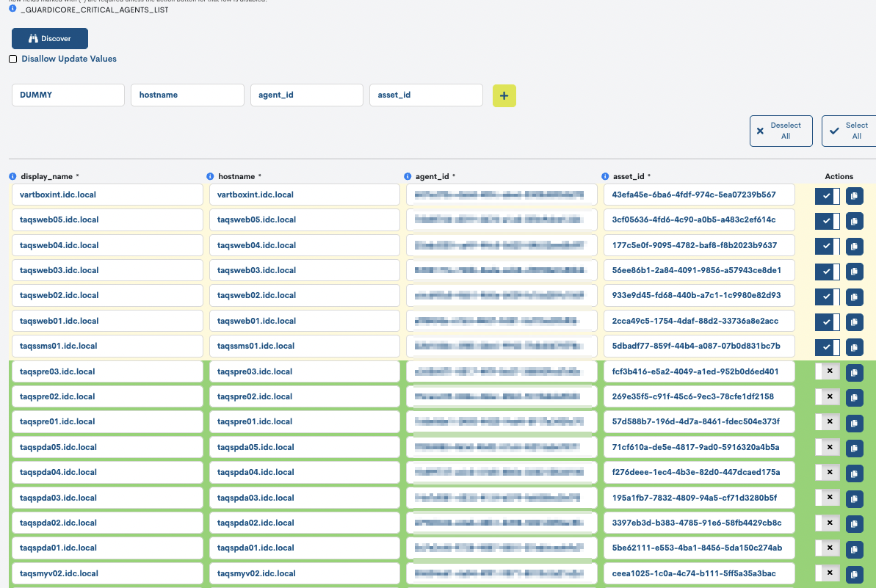Click copy icon for taqspda01.idc.local row
Viewport: 876px width, 588px height.
(x=854, y=548)
